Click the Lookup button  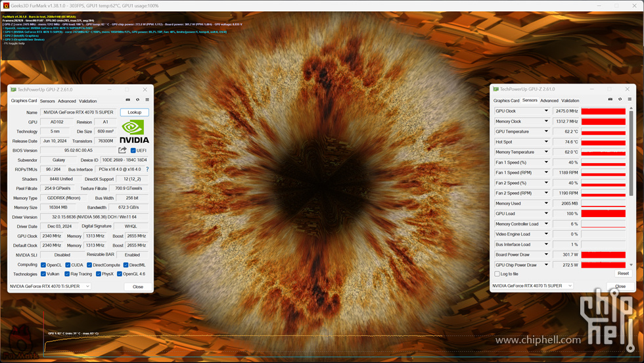pyautogui.click(x=134, y=112)
